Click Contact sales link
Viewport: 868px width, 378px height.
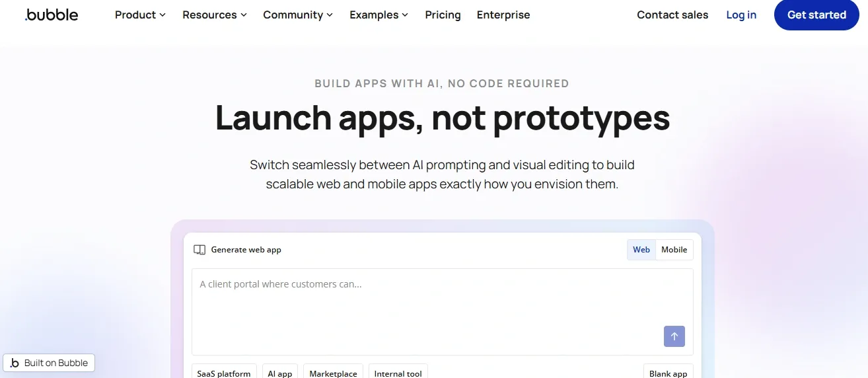coord(672,15)
